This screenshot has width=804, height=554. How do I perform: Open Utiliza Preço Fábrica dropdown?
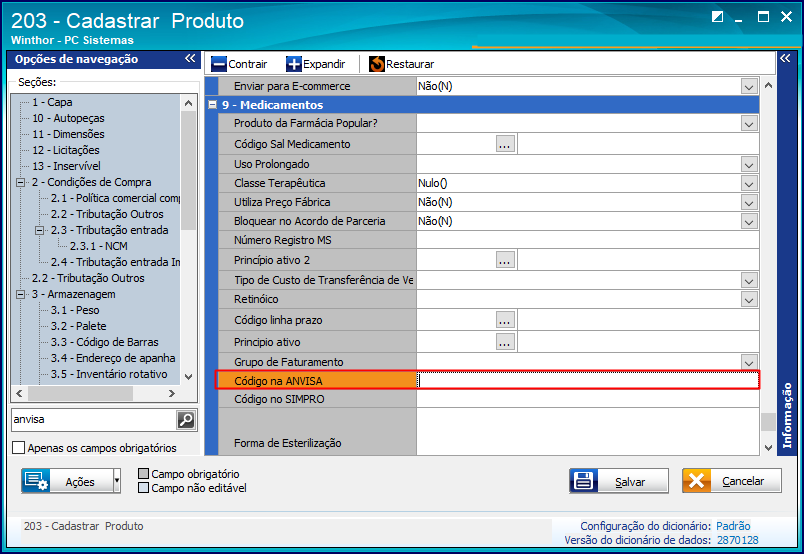[x=749, y=202]
